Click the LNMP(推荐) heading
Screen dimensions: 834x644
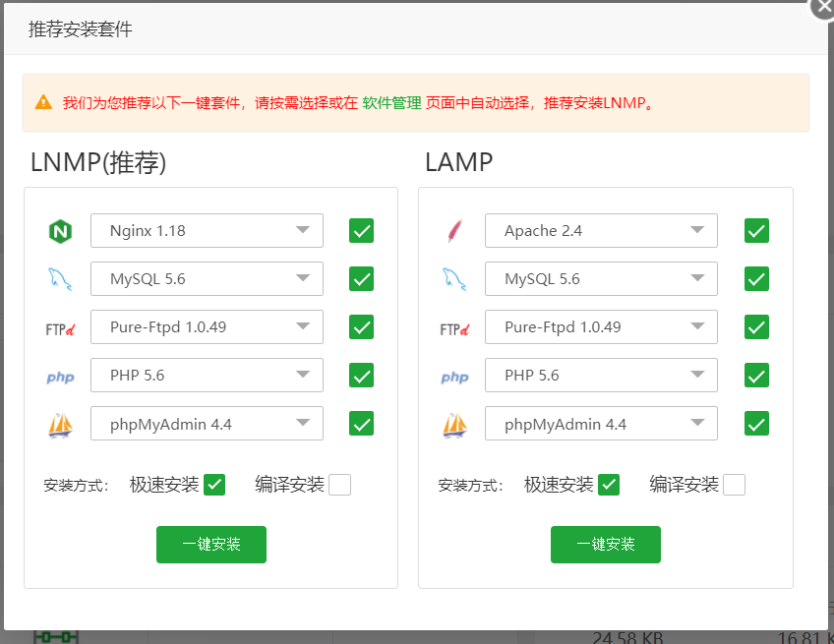click(98, 162)
